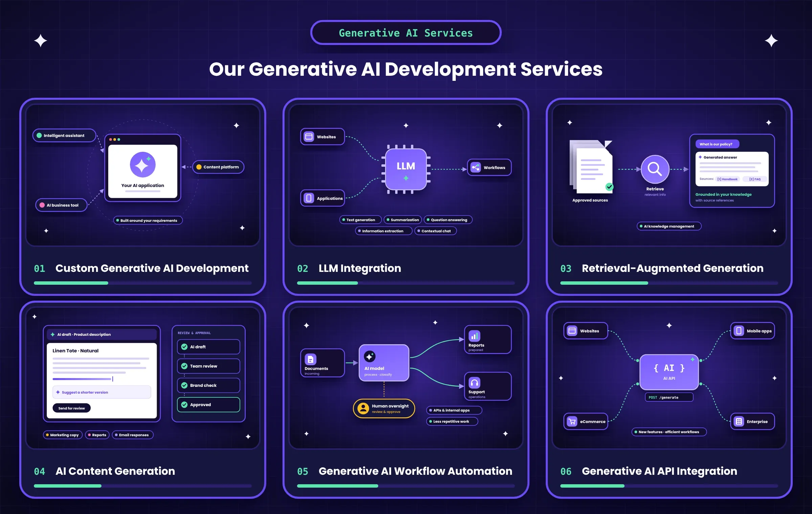This screenshot has height=514, width=812.
Task: Click the Applications phone icon
Action: (x=309, y=198)
